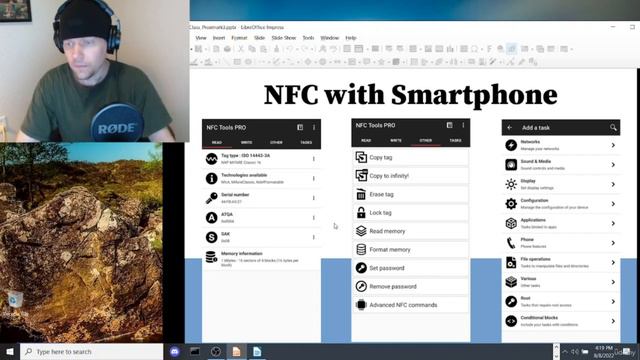Click back arrow in Add a task header
Viewport: 640px width, 360px height.
click(509, 128)
